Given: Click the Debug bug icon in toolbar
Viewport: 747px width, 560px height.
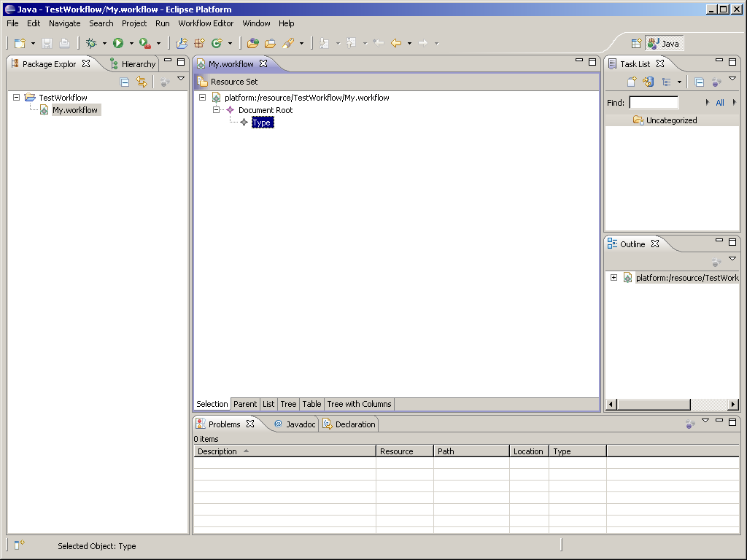Looking at the screenshot, I should [91, 44].
